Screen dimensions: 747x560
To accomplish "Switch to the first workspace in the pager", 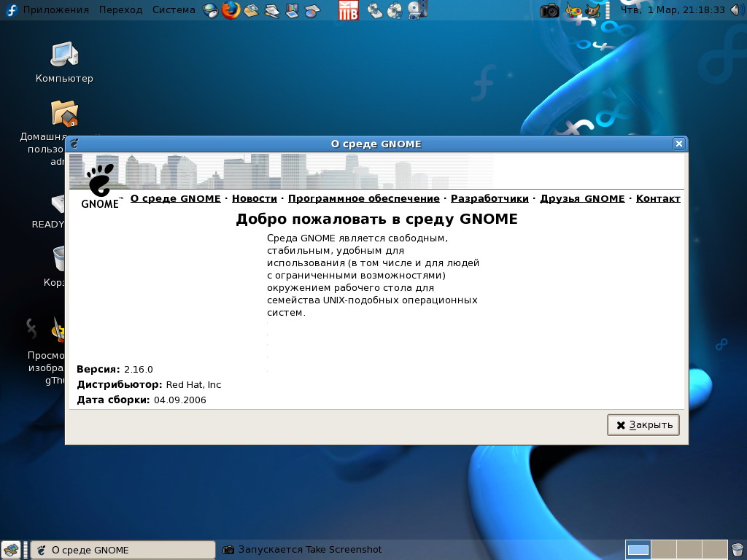I will (638, 550).
